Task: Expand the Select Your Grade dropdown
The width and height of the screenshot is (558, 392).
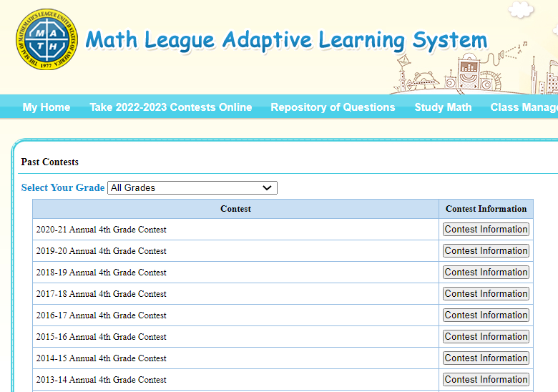Action: click(192, 188)
